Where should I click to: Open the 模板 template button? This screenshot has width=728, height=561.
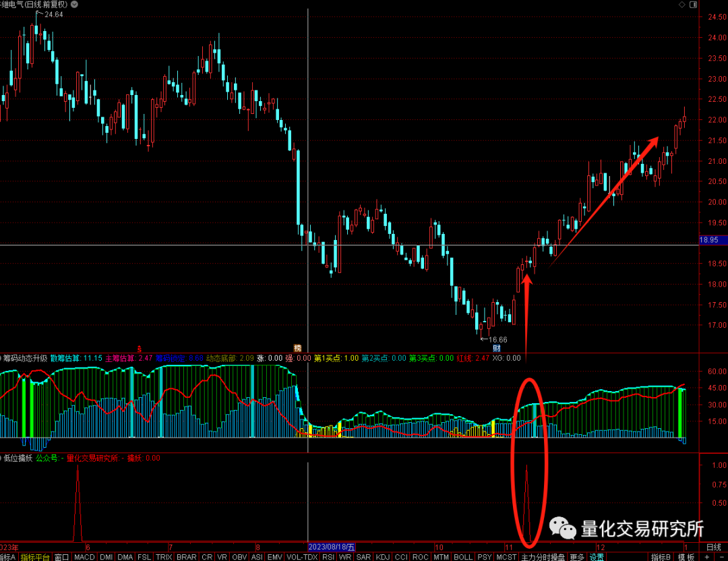(686, 557)
